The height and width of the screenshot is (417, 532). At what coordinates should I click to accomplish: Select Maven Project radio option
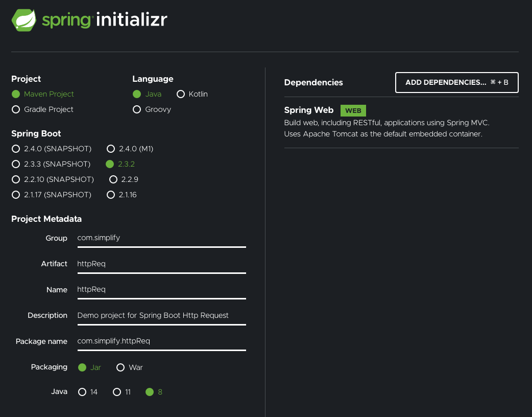pos(16,94)
